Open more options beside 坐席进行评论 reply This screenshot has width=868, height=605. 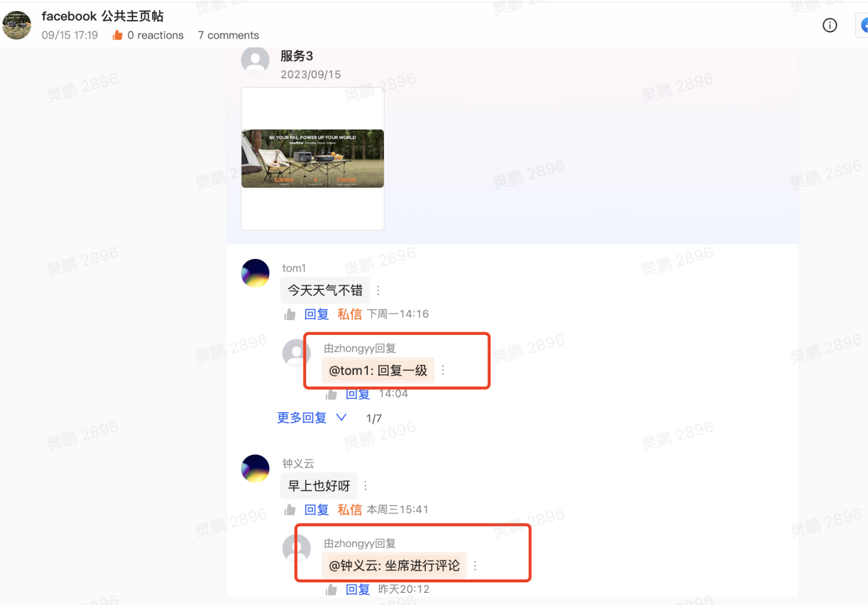pos(475,566)
